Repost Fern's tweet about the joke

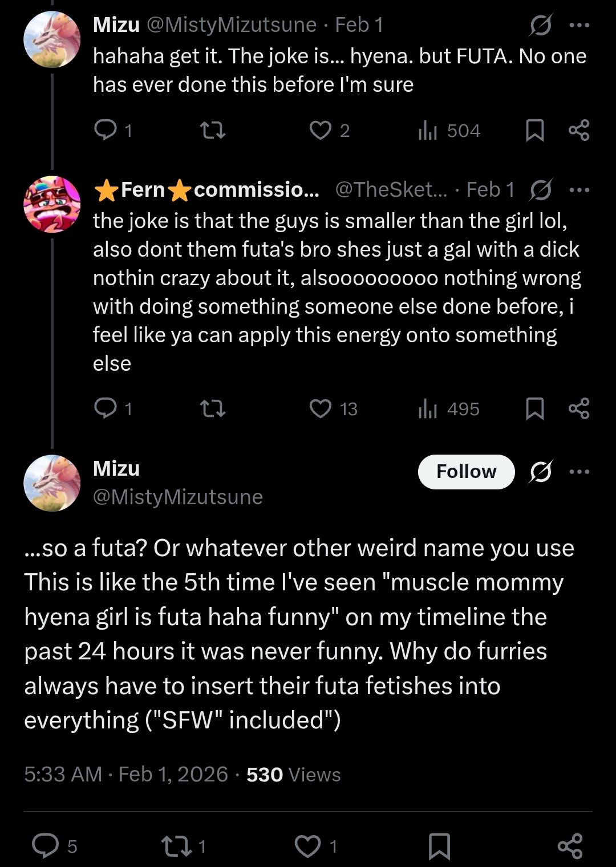[213, 408]
